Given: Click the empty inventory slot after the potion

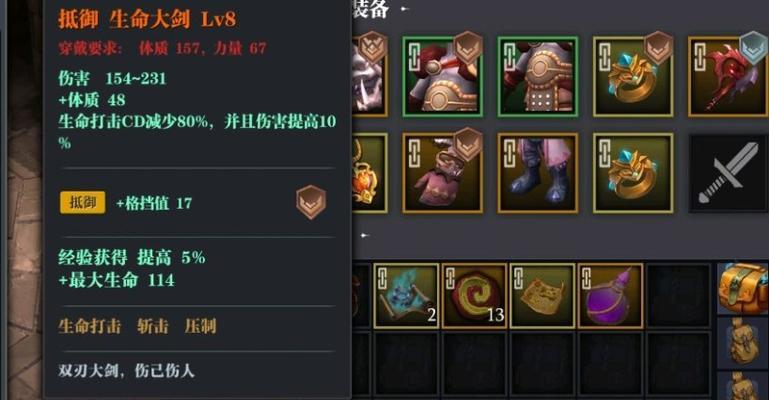Looking at the screenshot, I should (679, 296).
